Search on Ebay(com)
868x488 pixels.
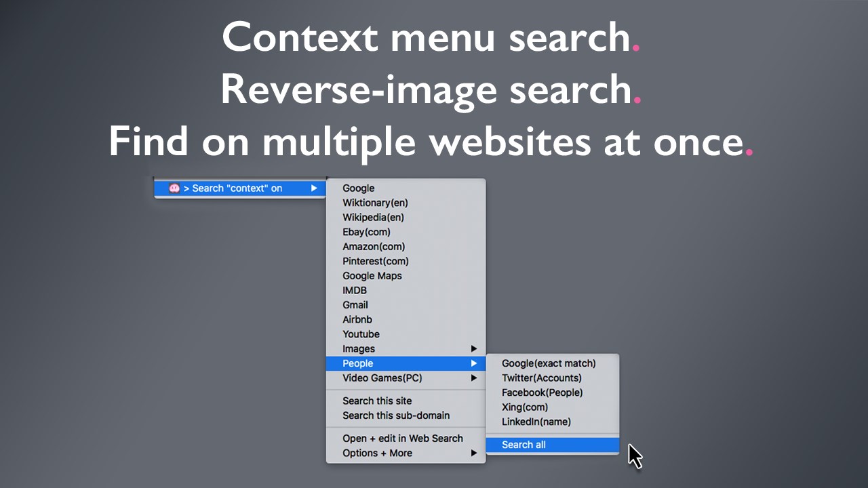tap(406, 232)
